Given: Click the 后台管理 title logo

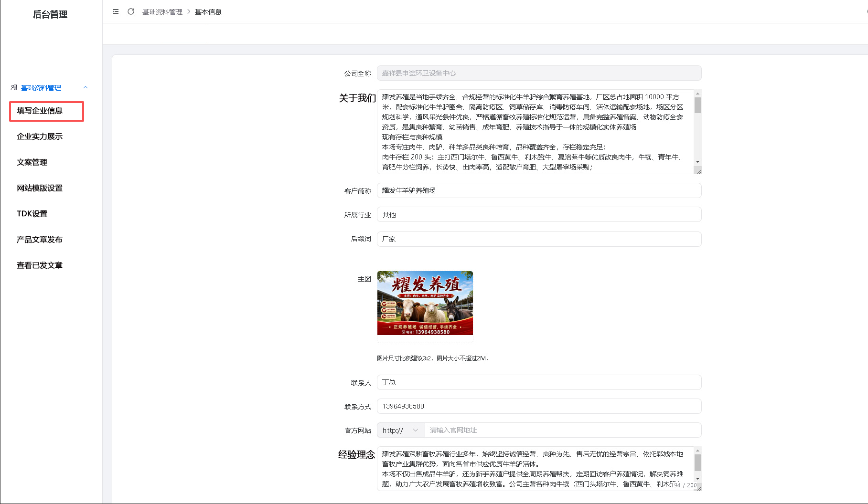Looking at the screenshot, I should point(50,14).
